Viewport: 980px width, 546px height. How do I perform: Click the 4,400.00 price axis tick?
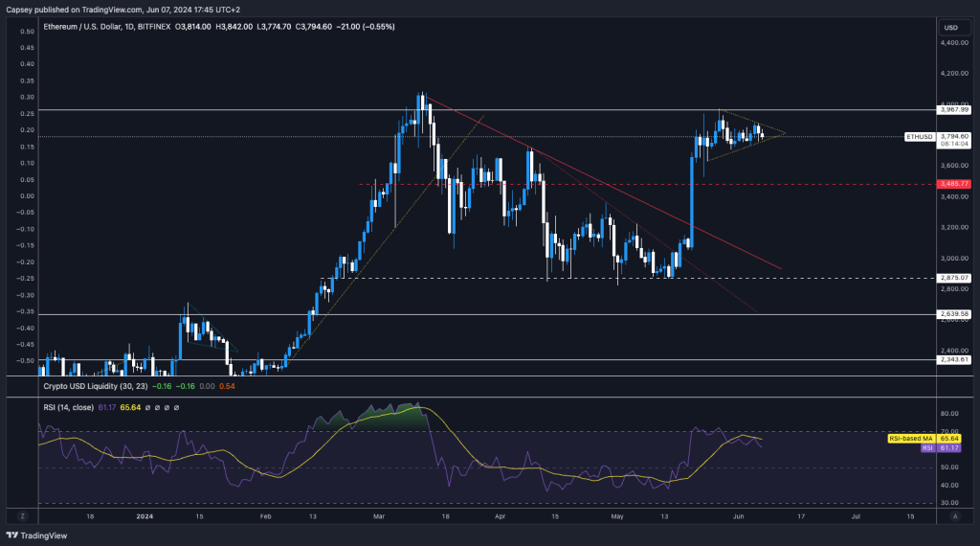pyautogui.click(x=954, y=42)
